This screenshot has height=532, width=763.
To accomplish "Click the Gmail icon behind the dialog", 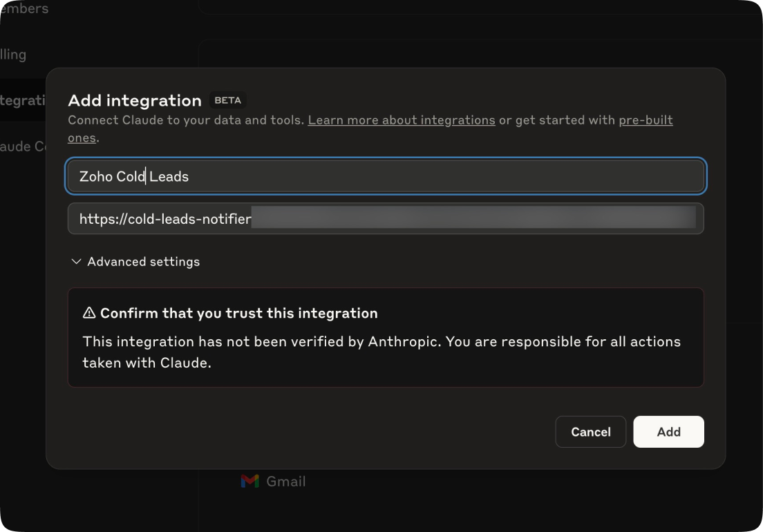I will click(x=250, y=481).
